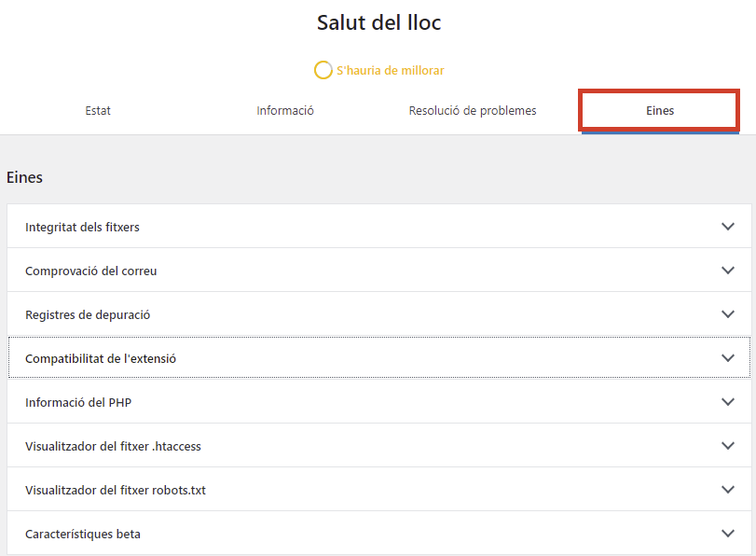Image resolution: width=756 pixels, height=556 pixels.
Task: Select the Eines tab
Action: coord(660,110)
